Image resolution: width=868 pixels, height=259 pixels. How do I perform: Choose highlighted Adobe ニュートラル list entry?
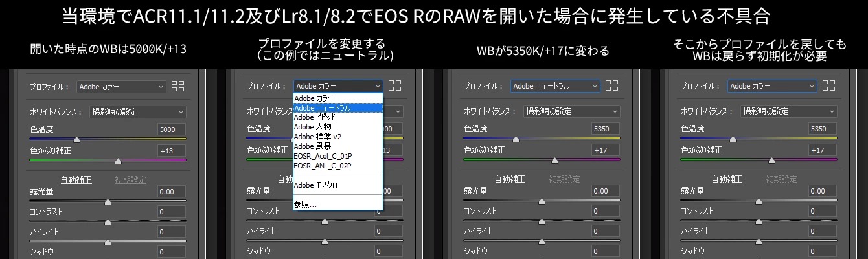(x=338, y=108)
